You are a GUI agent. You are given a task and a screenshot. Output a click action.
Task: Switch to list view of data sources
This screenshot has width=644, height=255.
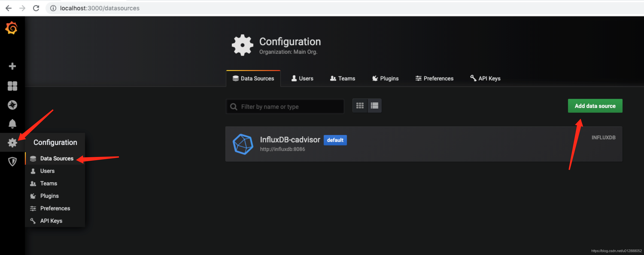coord(374,106)
